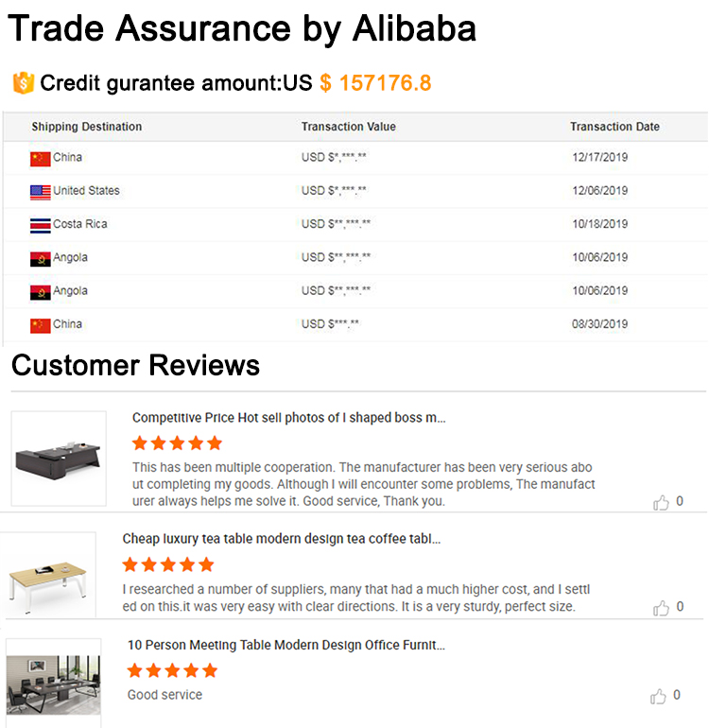709x728 pixels.
Task: Click the Shipping Destination column header
Action: pyautogui.click(x=86, y=127)
